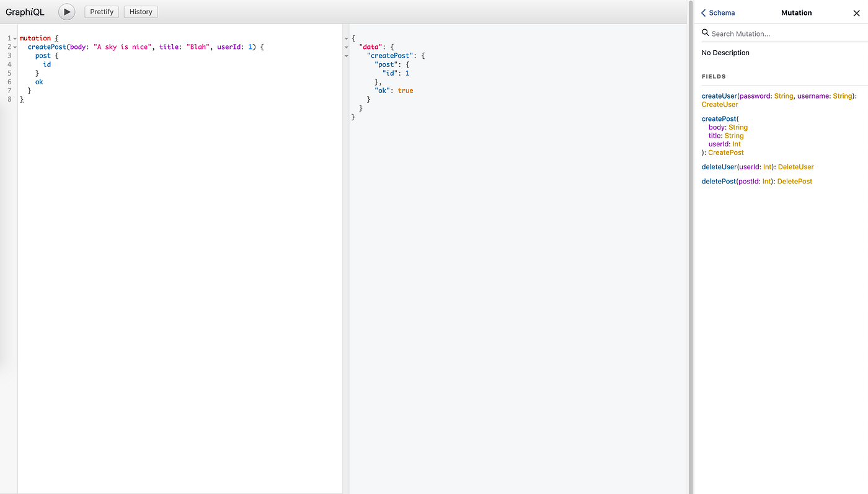The height and width of the screenshot is (494, 868).
Task: Open the CreatePost return type documentation
Action: pos(725,152)
